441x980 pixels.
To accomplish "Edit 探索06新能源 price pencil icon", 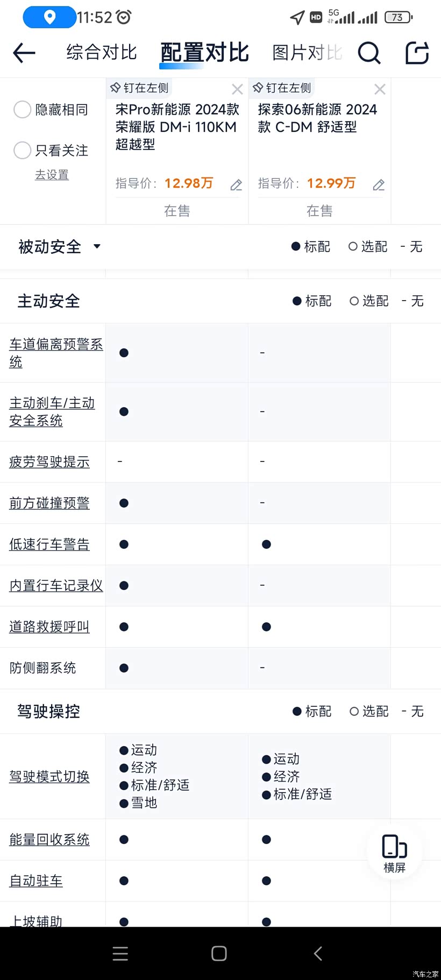I will [x=379, y=185].
